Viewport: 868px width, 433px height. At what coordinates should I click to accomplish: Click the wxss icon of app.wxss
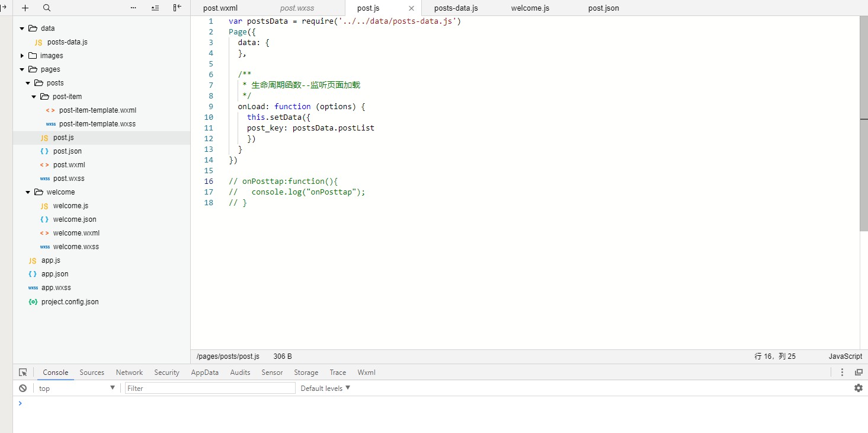(33, 288)
